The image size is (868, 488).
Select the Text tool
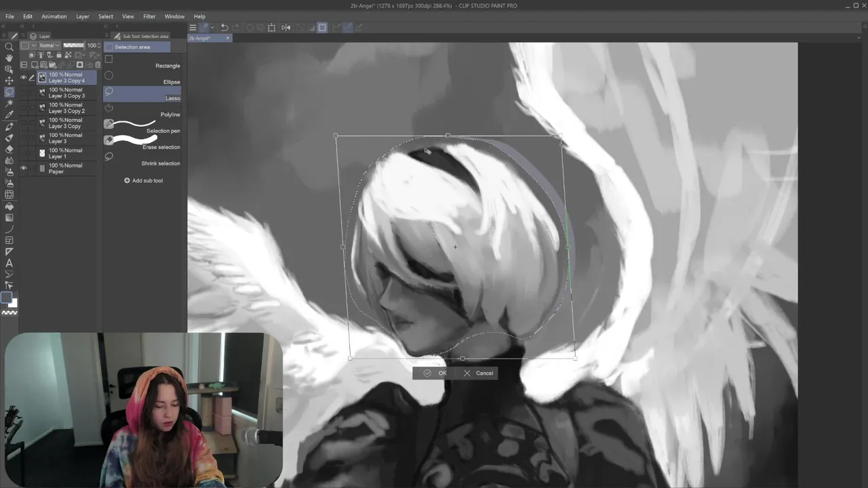tap(9, 263)
